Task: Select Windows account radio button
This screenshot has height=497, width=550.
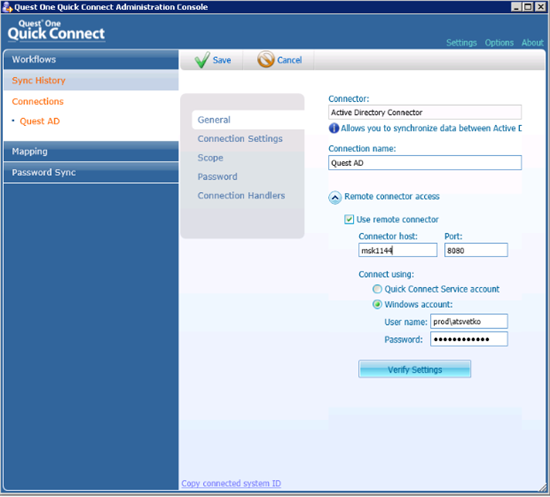Action: [377, 304]
